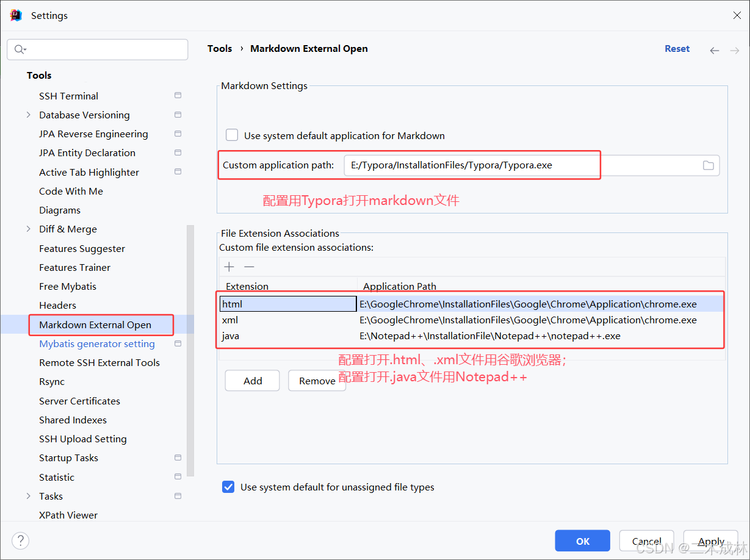Open help via the question mark icon
The height and width of the screenshot is (560, 750).
pos(20,540)
